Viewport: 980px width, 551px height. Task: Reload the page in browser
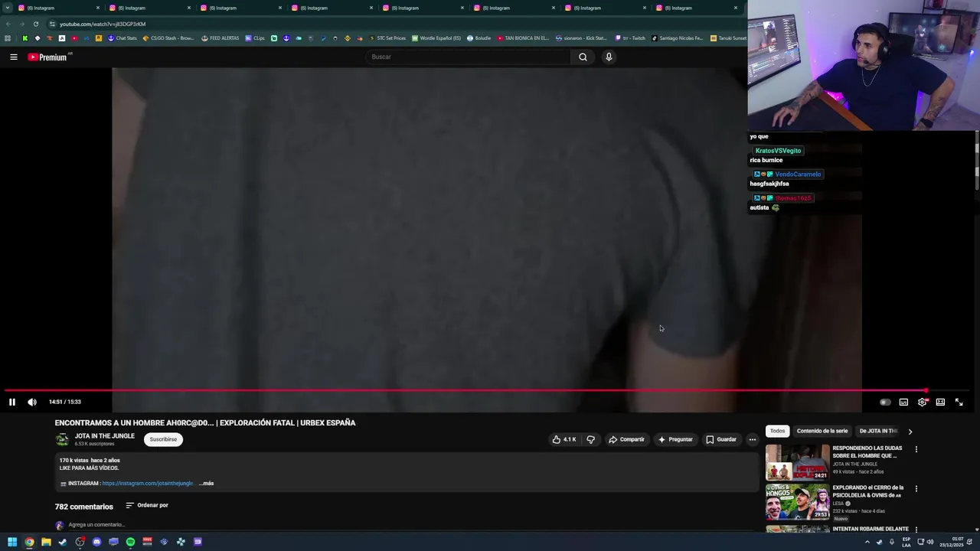pyautogui.click(x=35, y=24)
